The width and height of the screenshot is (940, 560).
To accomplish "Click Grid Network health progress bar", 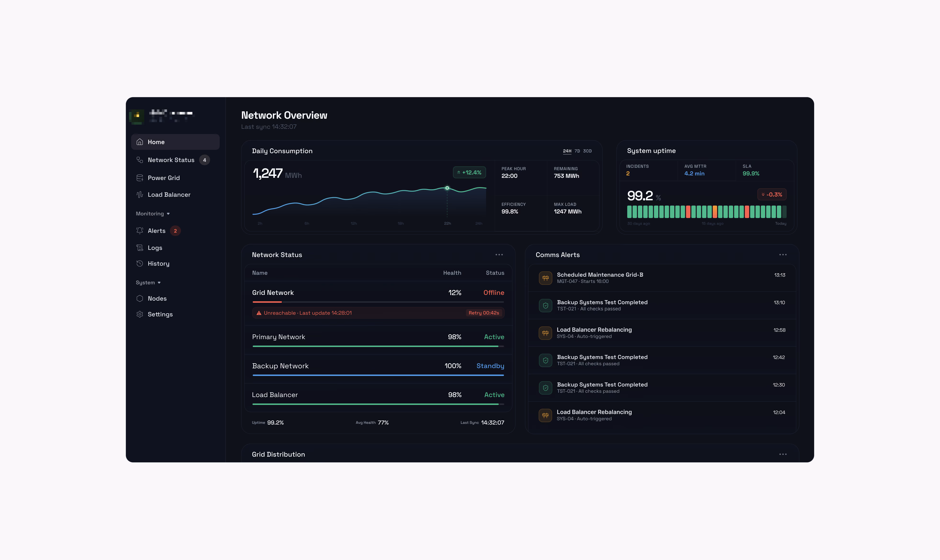I will 378,302.
